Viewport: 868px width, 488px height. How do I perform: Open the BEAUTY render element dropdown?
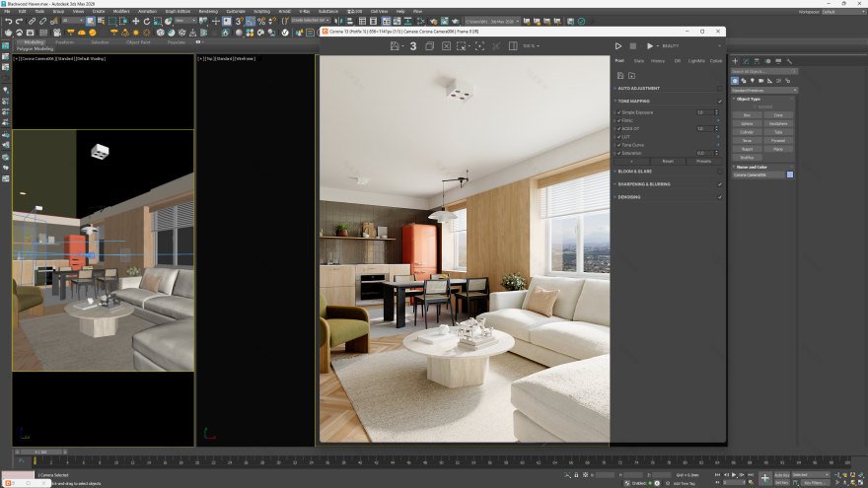(x=691, y=46)
